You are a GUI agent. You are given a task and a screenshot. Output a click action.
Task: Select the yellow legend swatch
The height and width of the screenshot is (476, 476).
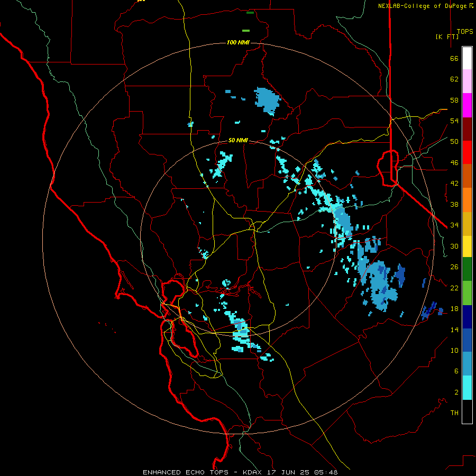pos(467,246)
